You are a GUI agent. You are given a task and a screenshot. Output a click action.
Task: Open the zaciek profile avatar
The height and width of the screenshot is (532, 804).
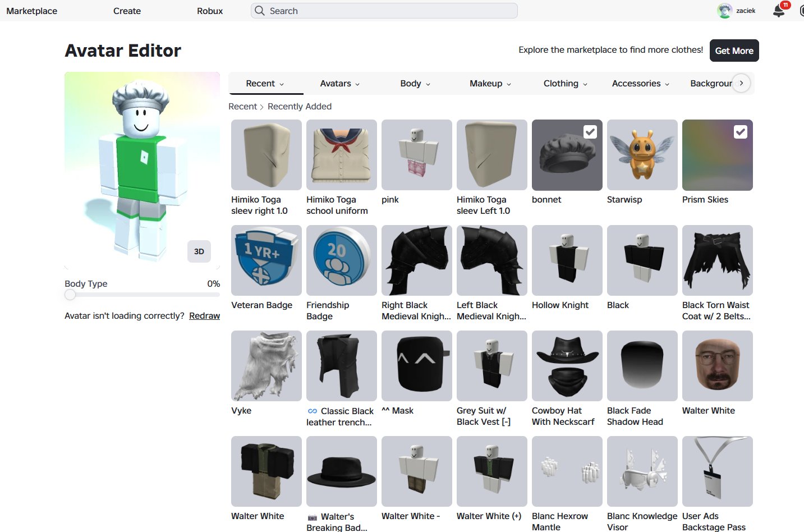(725, 11)
